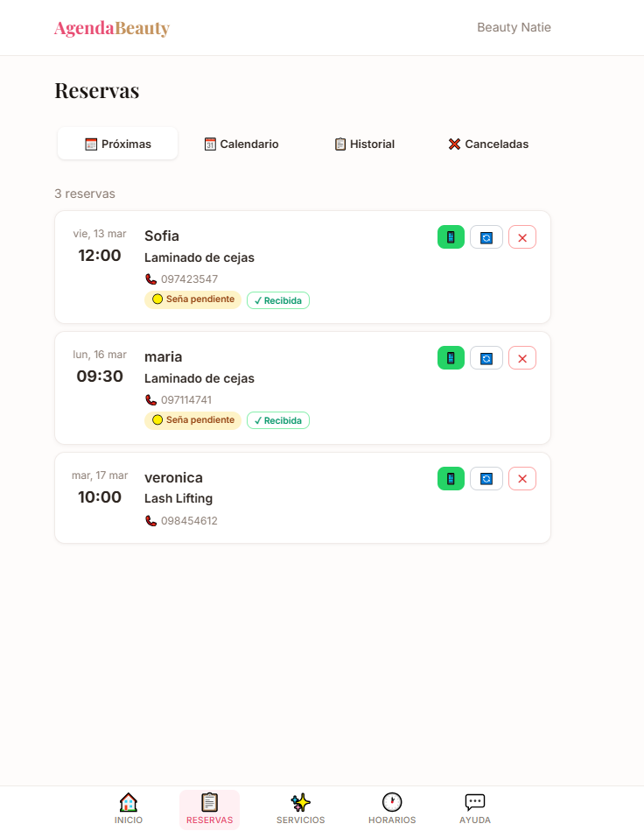644x831 pixels.
Task: Select the Canceladas filter
Action: tap(487, 144)
